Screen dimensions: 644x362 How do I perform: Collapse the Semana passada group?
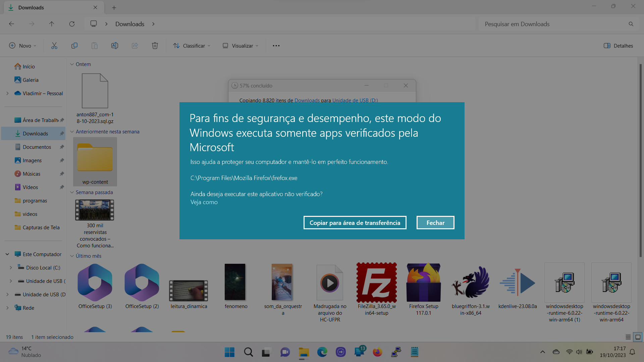pos(72,192)
